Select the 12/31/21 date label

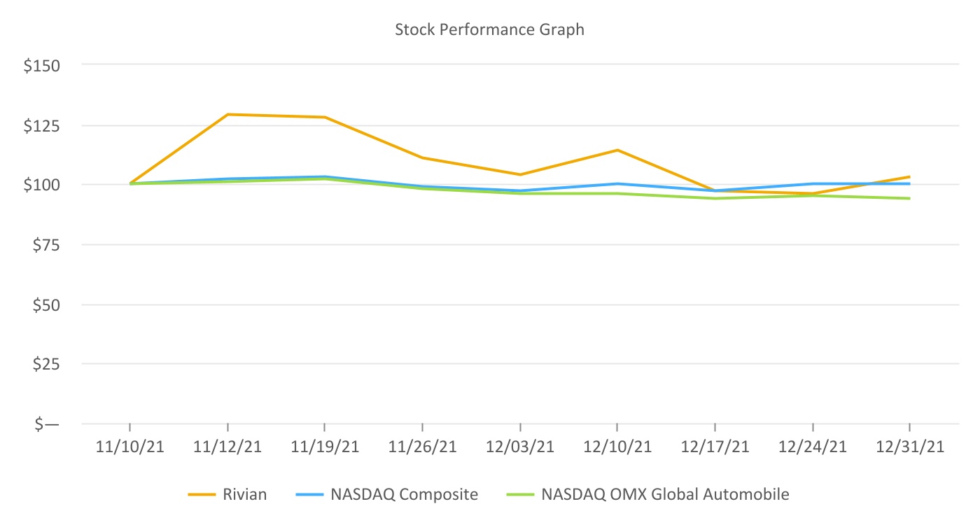[x=909, y=447]
